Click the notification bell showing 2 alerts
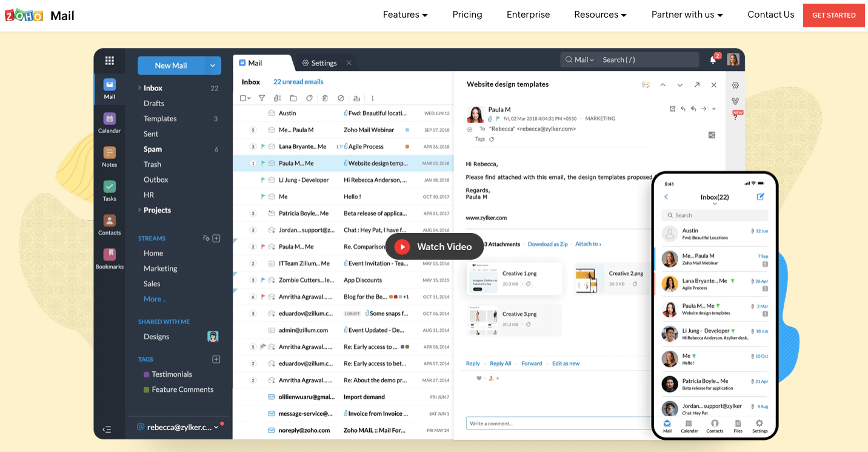This screenshot has height=452, width=868. [712, 59]
